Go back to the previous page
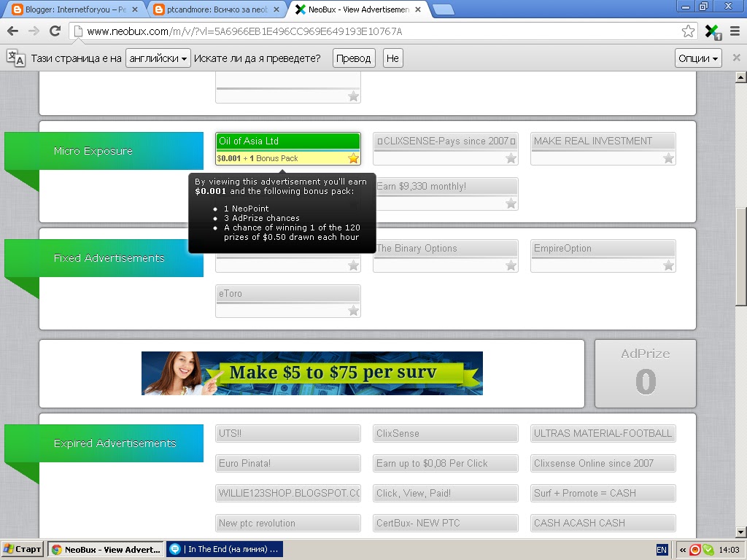 click(13, 31)
